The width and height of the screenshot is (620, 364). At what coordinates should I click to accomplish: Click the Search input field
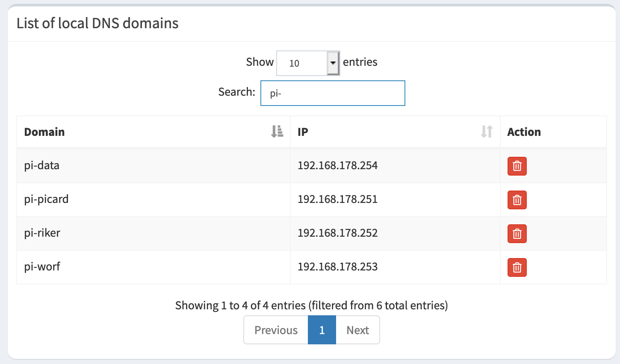point(333,93)
